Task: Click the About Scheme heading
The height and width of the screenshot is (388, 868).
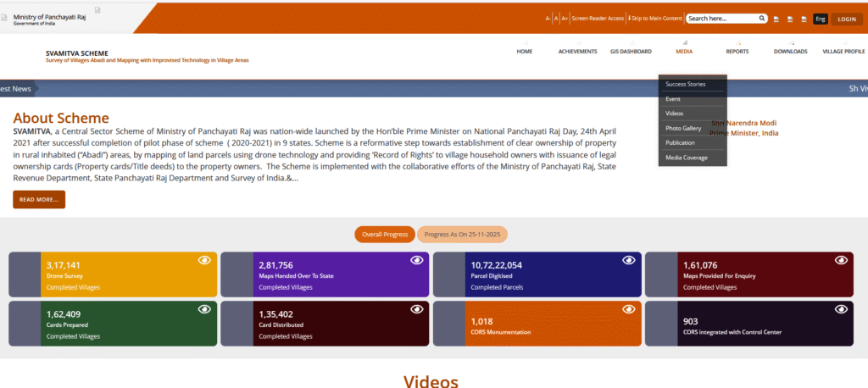Action: click(61, 119)
